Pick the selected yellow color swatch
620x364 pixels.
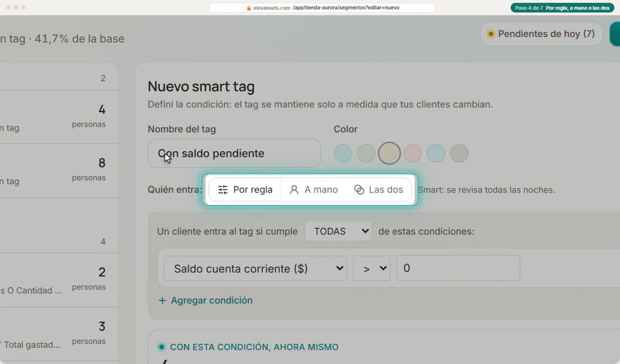[x=389, y=153]
